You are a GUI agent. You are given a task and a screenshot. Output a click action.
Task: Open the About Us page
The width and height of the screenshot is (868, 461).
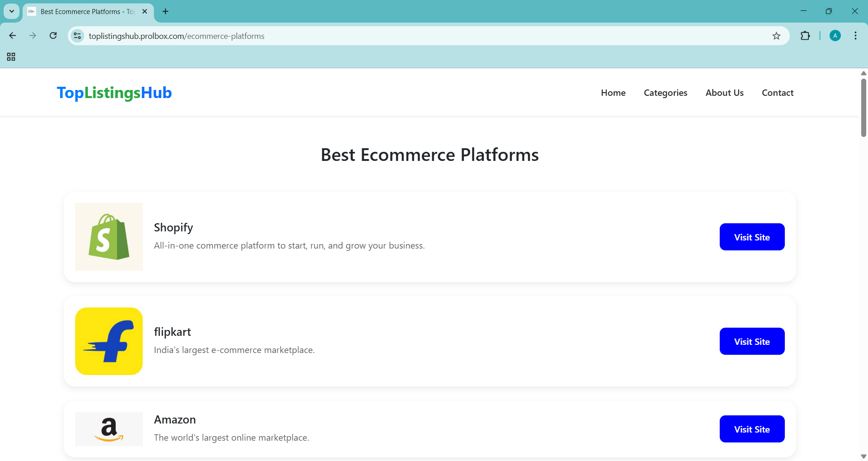724,93
